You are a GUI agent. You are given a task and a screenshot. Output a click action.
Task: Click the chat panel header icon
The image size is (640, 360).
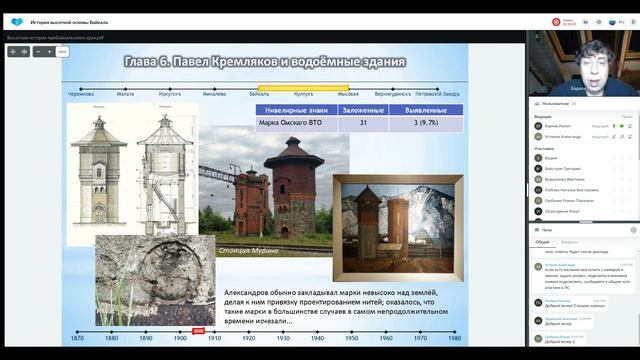(x=537, y=230)
